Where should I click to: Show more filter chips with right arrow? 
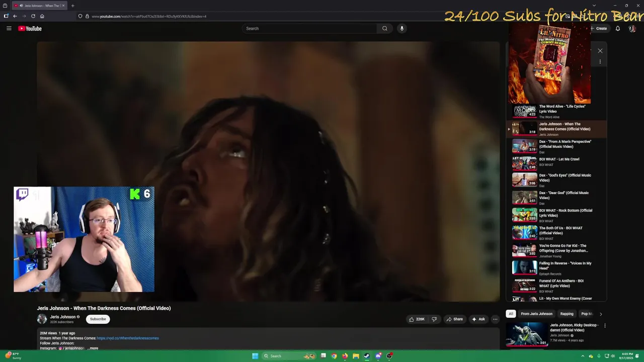pyautogui.click(x=600, y=314)
